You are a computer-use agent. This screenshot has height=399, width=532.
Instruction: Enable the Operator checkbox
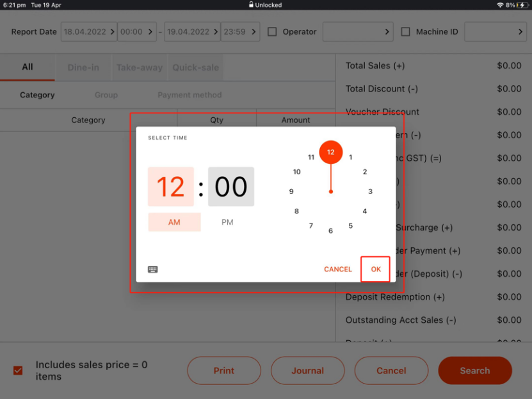point(272,31)
